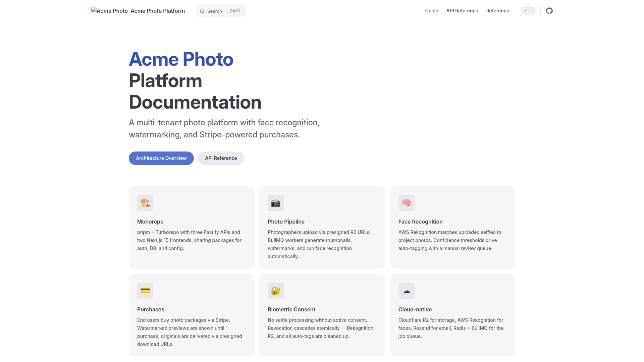Click 'pnpm + Turborepo' description text
Screen dimensions: 644x362
(x=189, y=240)
